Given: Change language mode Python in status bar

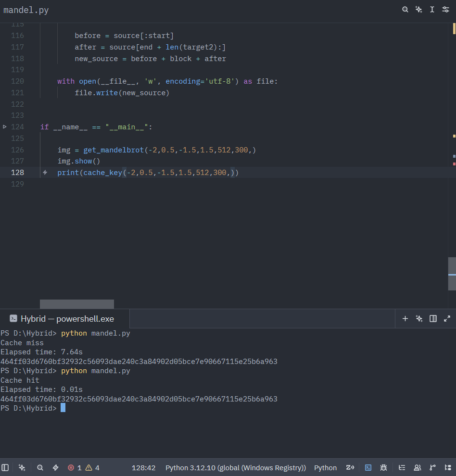Looking at the screenshot, I should tap(325, 468).
